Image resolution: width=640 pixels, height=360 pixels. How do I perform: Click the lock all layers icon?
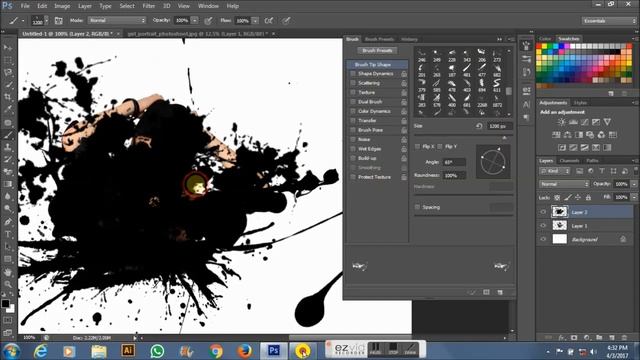(x=588, y=198)
